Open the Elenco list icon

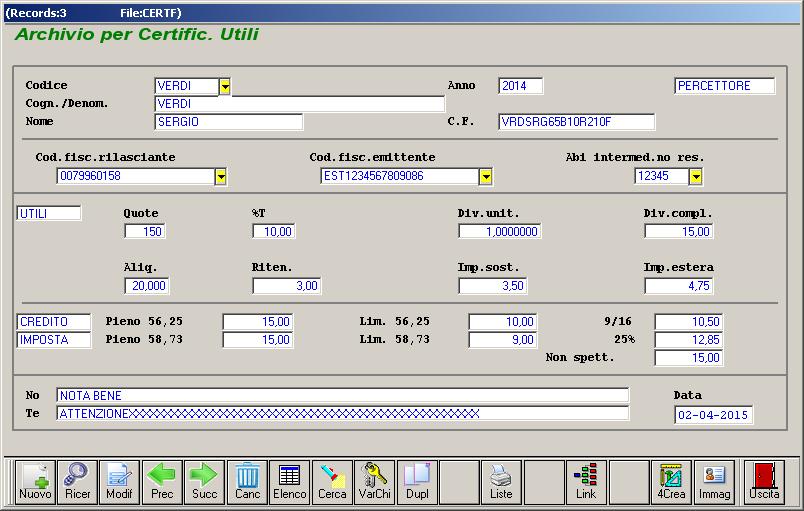click(290, 481)
